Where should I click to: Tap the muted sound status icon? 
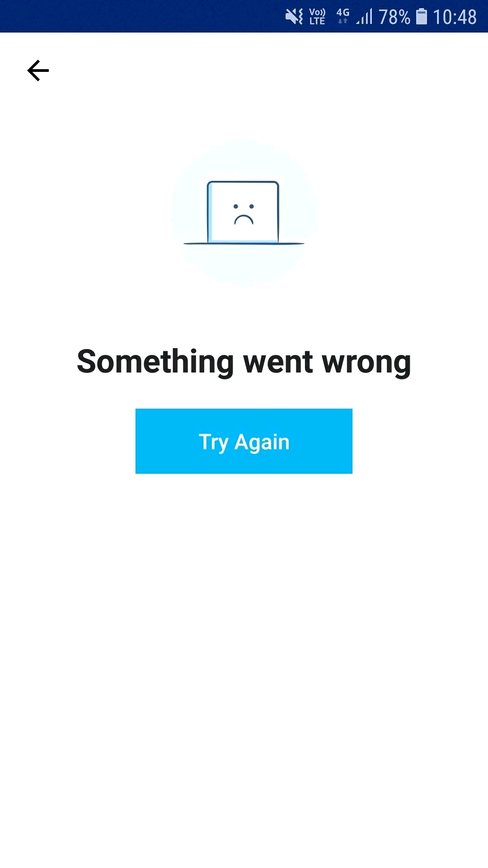pyautogui.click(x=294, y=17)
